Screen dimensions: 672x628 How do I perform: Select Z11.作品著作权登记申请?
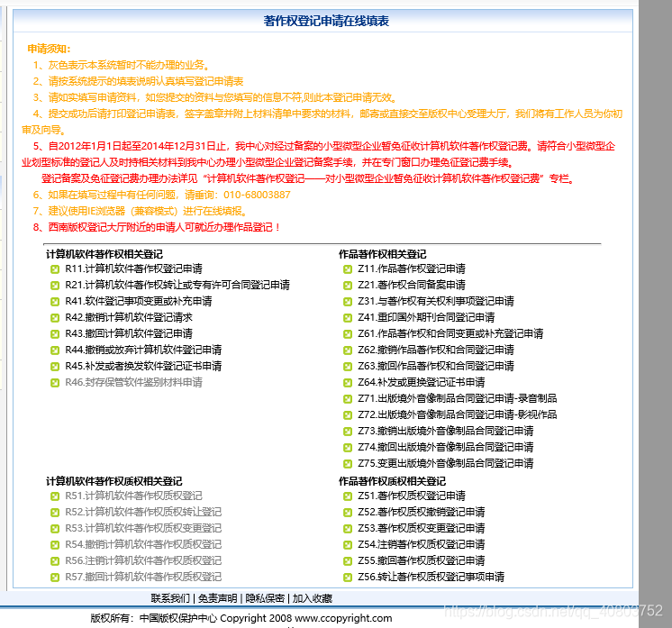pyautogui.click(x=412, y=268)
